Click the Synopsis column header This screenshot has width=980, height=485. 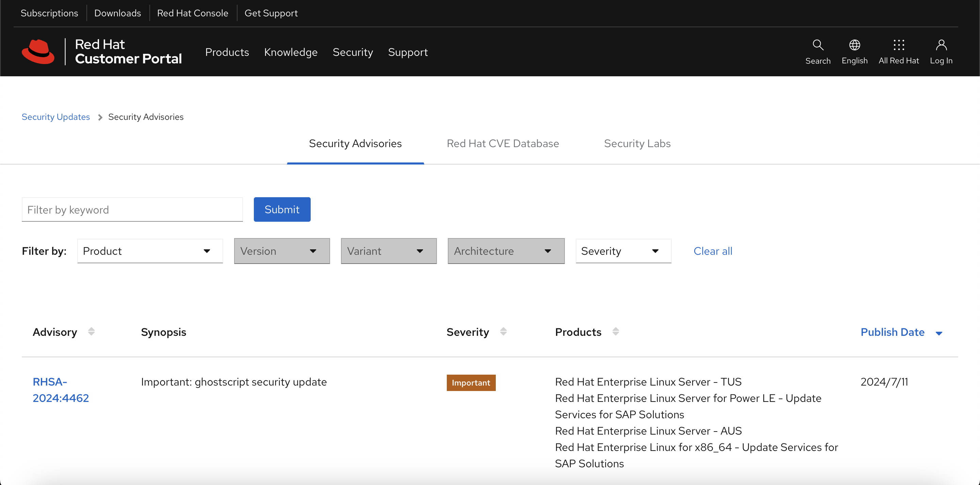pos(164,332)
